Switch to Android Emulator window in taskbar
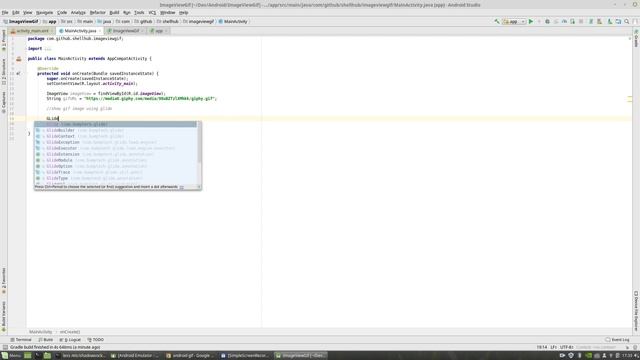The width and height of the screenshot is (640, 360). point(135,356)
